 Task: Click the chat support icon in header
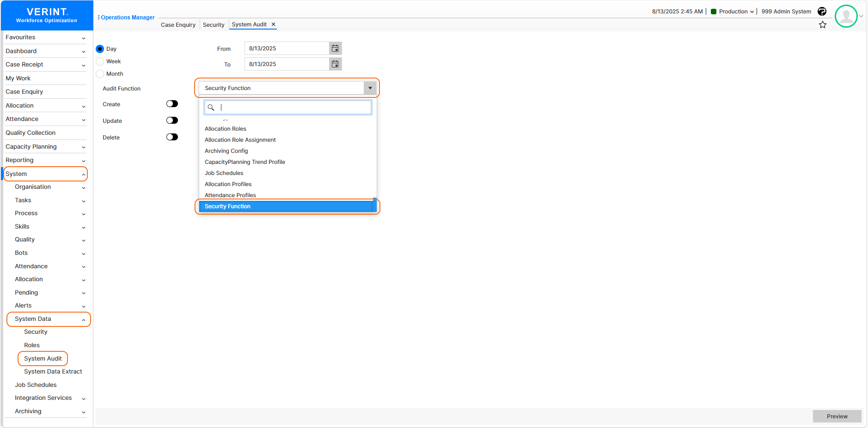(x=822, y=12)
